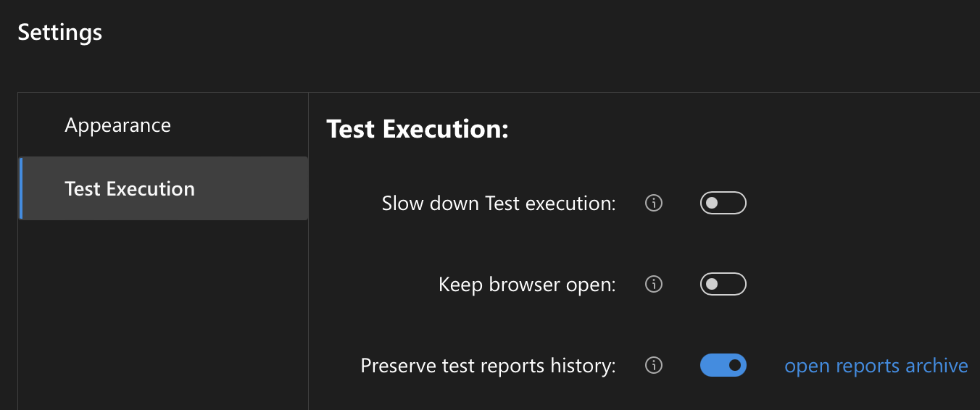980x410 pixels.
Task: Turn on Keep browser open toggle
Action: [723, 284]
